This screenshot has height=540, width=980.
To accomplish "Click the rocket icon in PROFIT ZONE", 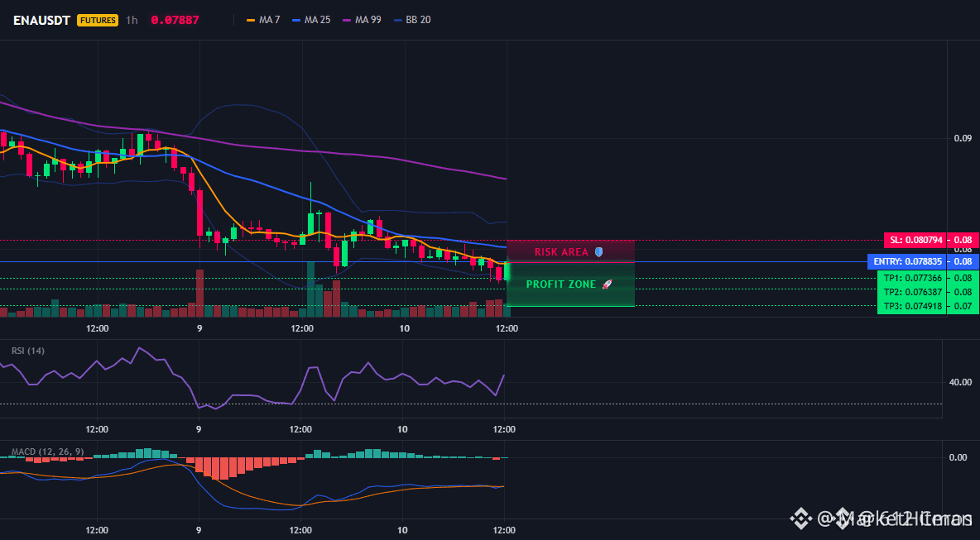I will click(x=607, y=284).
